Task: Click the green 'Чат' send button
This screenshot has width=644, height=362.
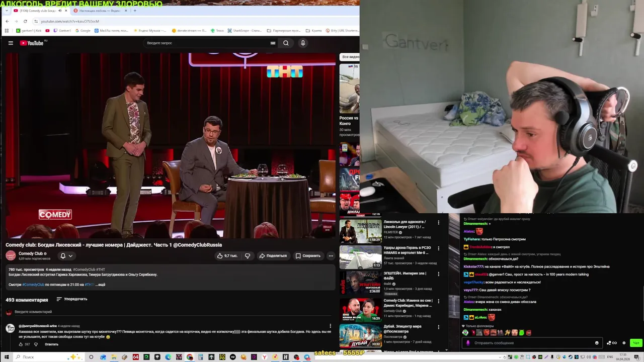Action: point(636,343)
